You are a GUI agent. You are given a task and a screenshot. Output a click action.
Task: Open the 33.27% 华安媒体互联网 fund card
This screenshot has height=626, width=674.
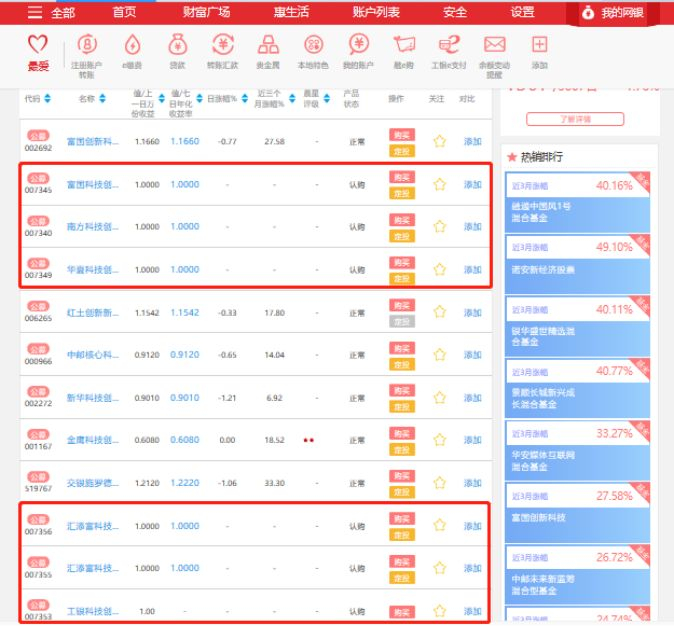pos(577,450)
